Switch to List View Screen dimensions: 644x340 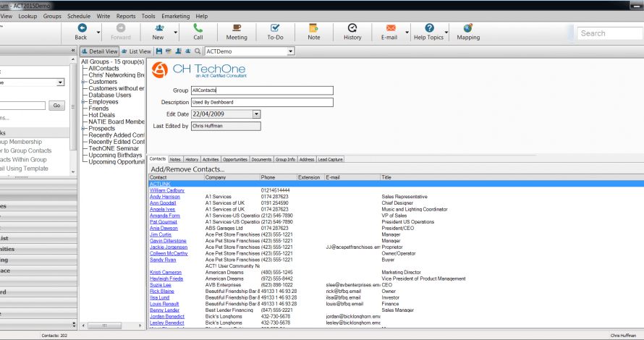[136, 51]
